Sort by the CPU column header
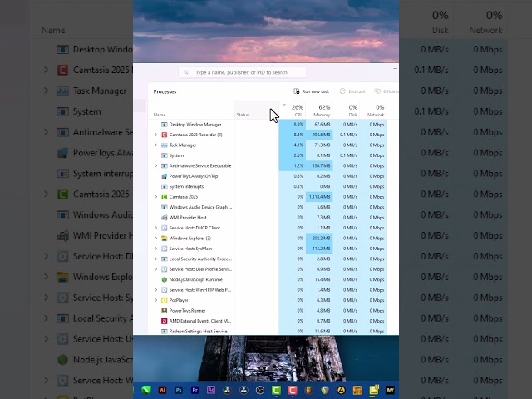Viewport: 532px width, 399px height. pos(293,111)
